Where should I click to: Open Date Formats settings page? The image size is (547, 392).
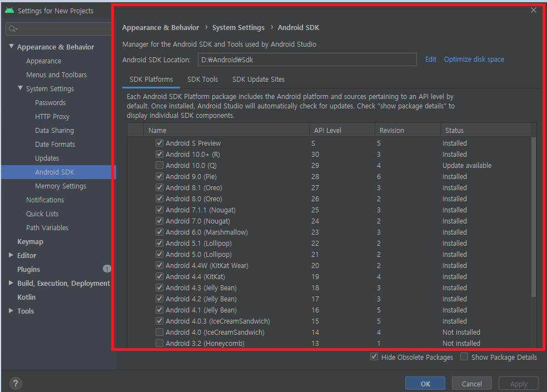[55, 144]
